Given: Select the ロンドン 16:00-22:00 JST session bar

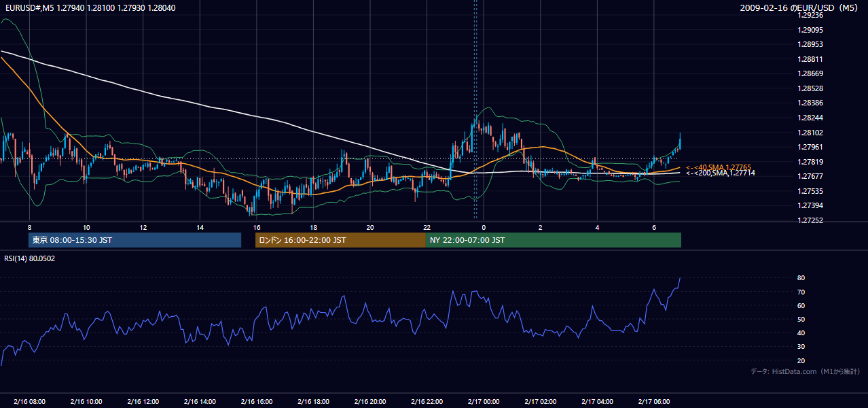Looking at the screenshot, I should point(340,240).
